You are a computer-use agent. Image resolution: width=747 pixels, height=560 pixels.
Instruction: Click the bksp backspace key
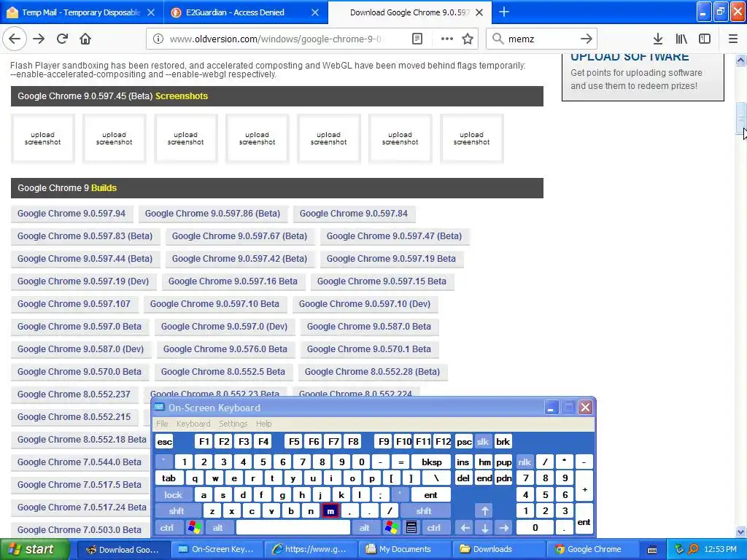point(432,462)
